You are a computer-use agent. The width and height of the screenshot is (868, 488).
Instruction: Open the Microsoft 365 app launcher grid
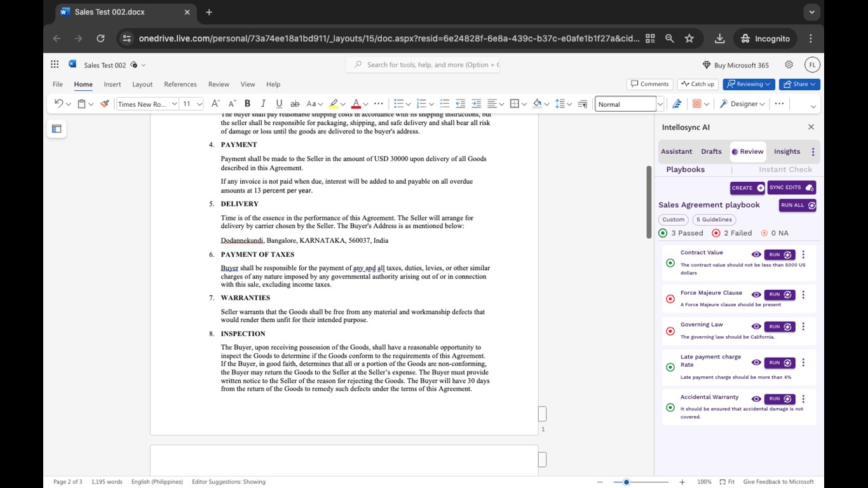(x=55, y=64)
